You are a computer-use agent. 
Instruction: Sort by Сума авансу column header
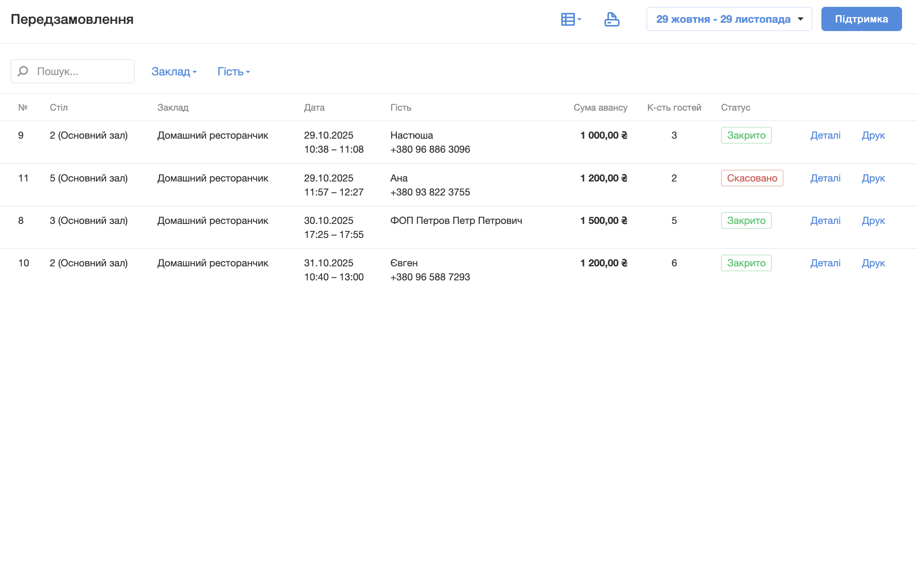pos(601,108)
